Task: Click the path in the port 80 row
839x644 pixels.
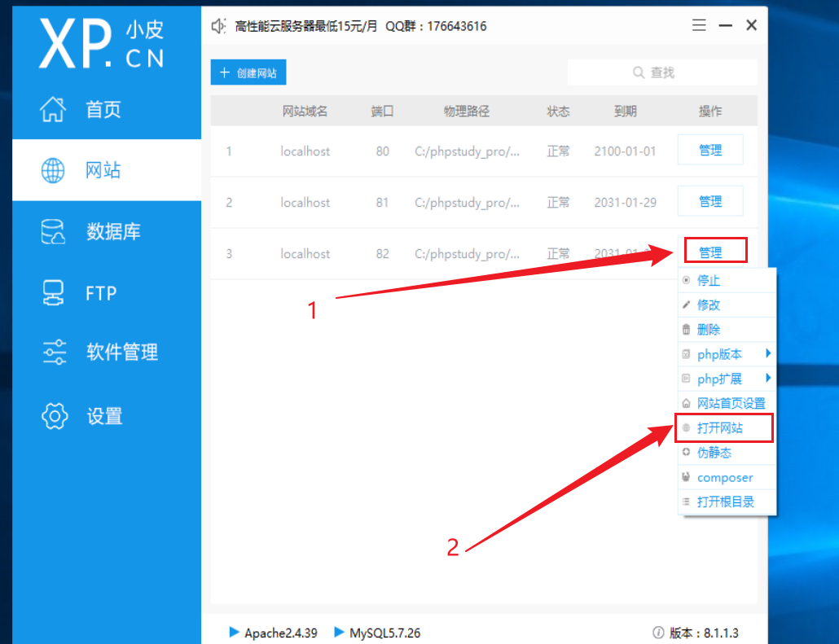Action: 467,151
